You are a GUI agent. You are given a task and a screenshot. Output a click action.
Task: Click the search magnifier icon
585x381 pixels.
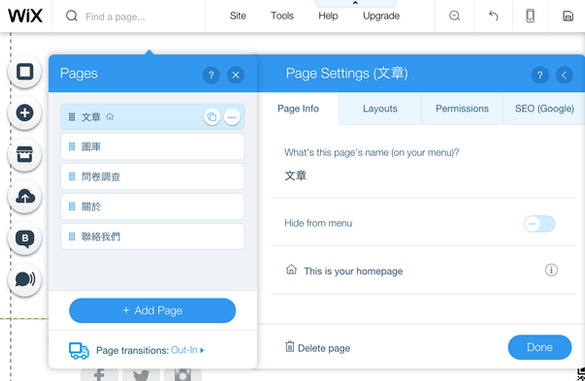click(x=72, y=16)
